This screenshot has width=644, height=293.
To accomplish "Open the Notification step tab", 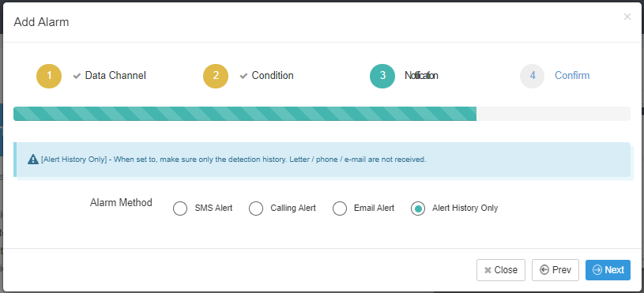I will click(421, 76).
